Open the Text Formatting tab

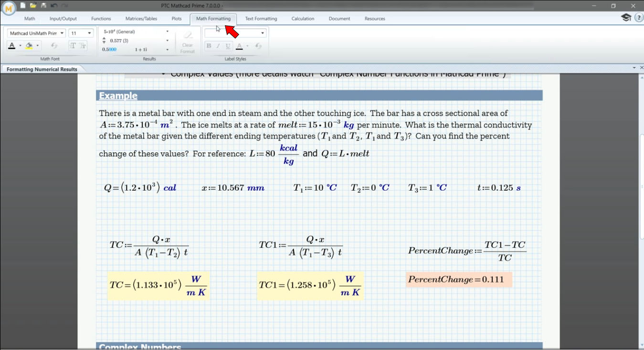[261, 19]
